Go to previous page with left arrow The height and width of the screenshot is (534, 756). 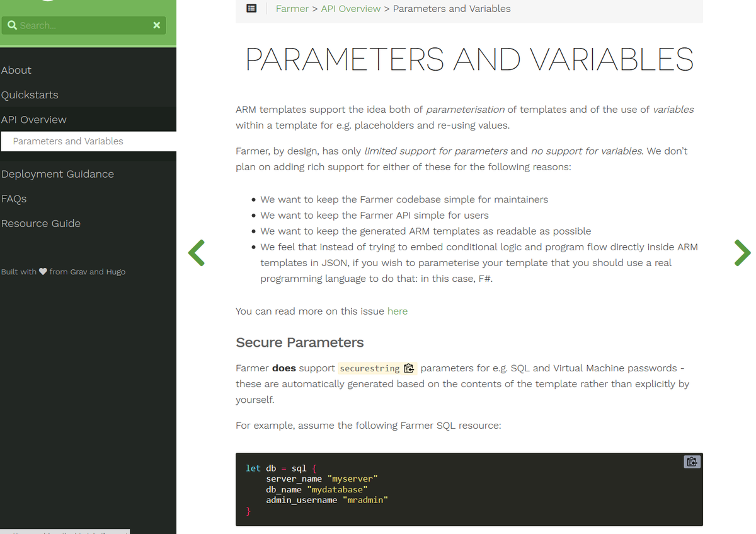click(x=197, y=253)
